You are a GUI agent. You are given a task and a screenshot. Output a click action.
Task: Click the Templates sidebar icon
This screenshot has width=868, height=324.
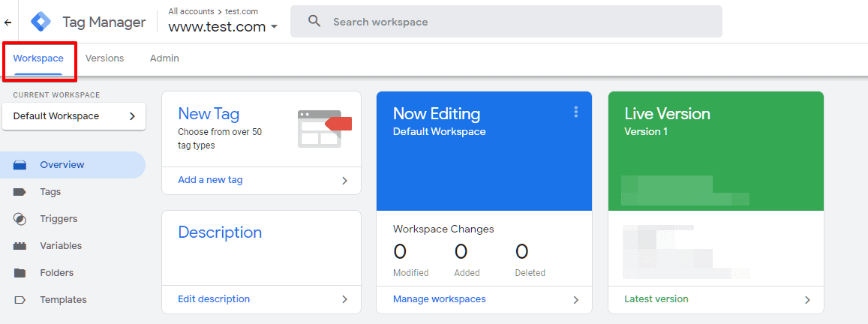[x=20, y=300]
